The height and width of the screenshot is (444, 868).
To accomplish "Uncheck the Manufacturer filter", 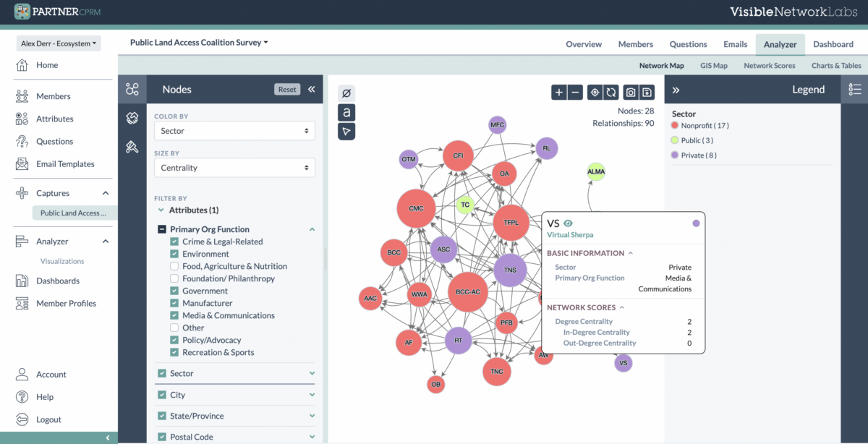I will pos(174,303).
